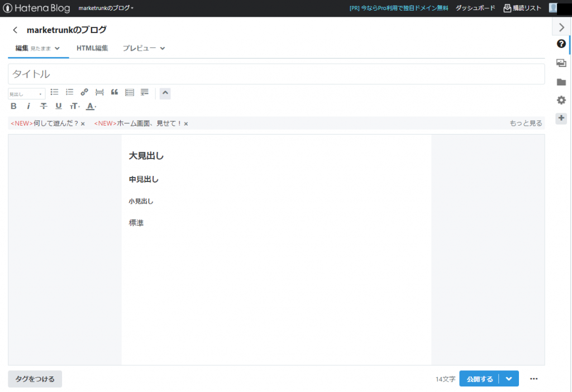Insert a link with the chain icon
The width and height of the screenshot is (572, 392).
click(84, 92)
